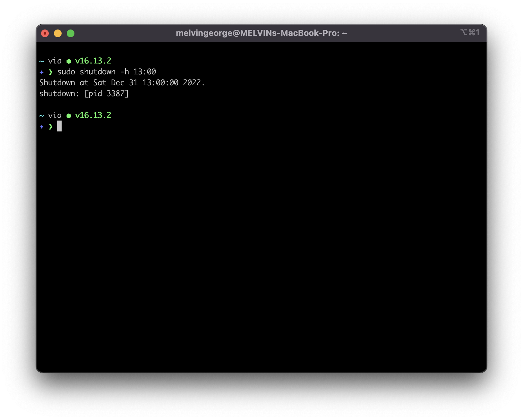Select the chevron arrow in the first prompt

(x=51, y=72)
